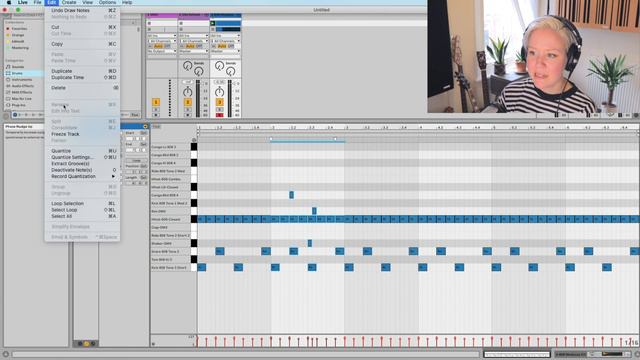
Task: Open track 2 Master output dropdown
Action: (x=193, y=51)
